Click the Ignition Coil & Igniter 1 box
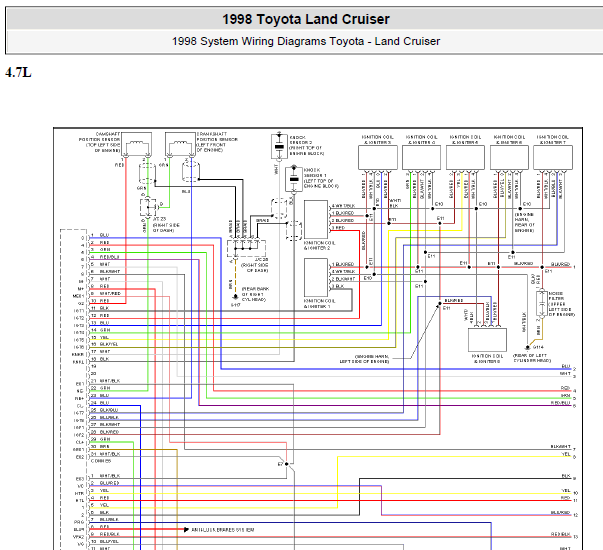The image size is (603, 550). [316, 278]
